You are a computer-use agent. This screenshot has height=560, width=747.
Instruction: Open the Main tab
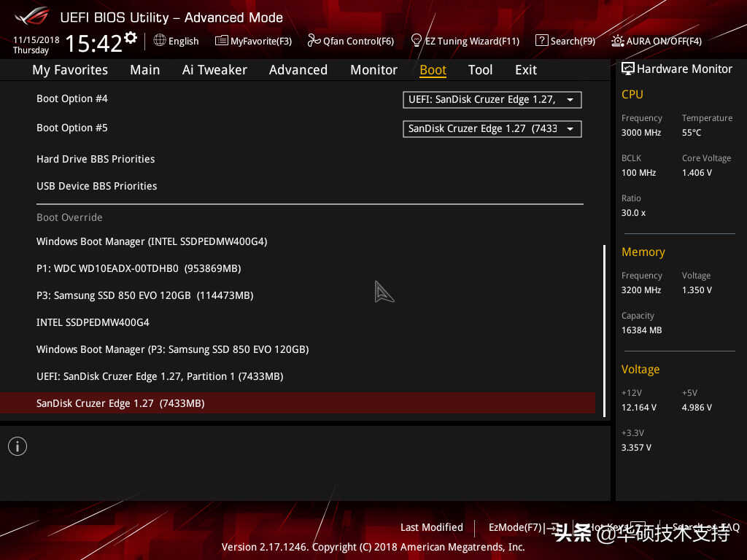tap(145, 70)
